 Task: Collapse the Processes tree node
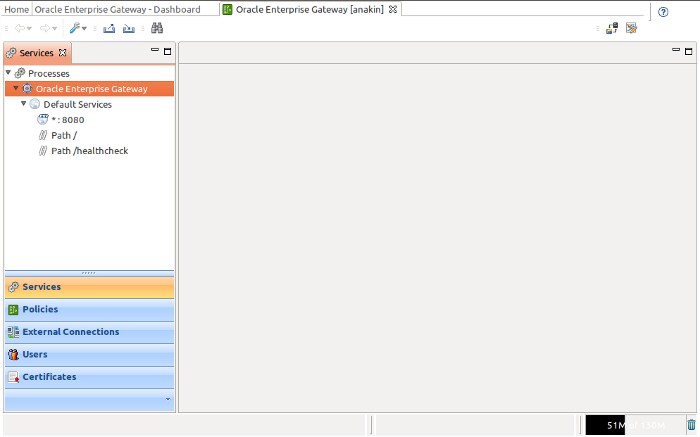click(x=8, y=72)
